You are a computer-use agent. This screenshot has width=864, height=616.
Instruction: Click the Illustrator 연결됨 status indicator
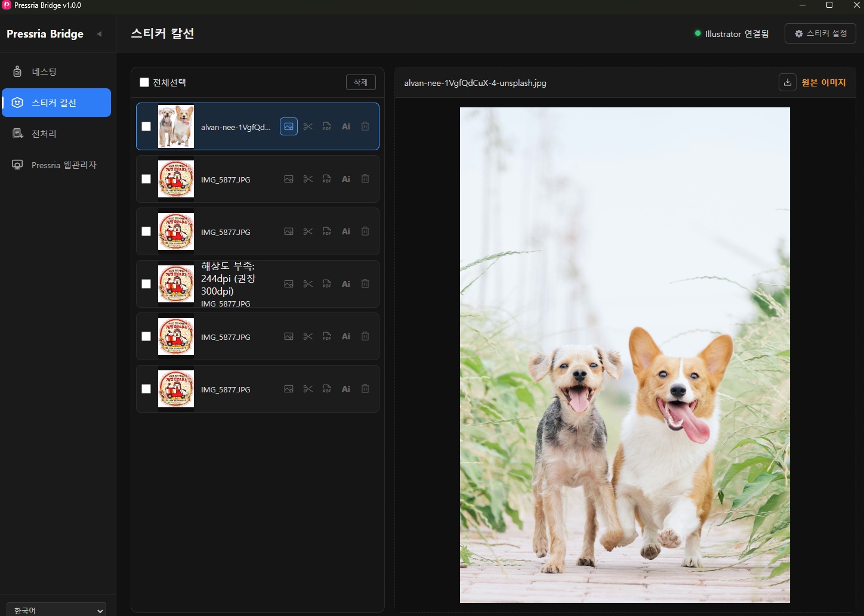(732, 34)
